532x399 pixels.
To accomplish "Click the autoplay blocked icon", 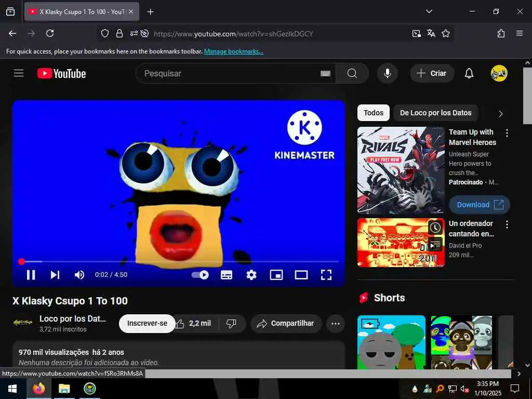I will click(x=145, y=33).
